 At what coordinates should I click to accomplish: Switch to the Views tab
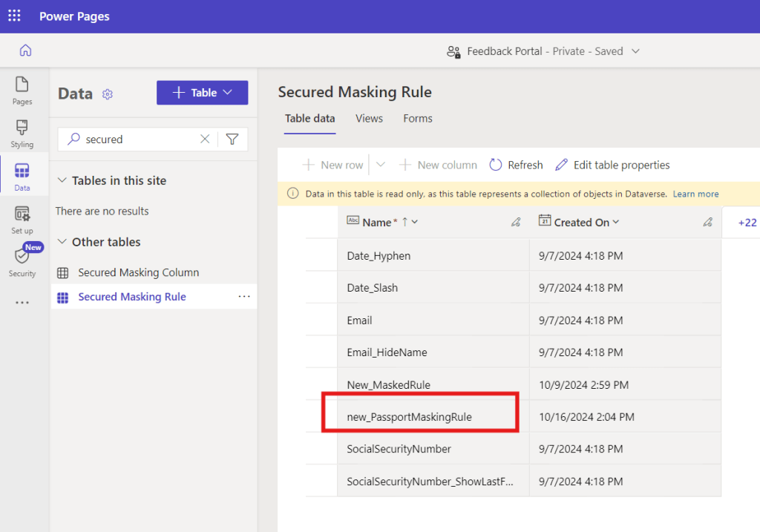(x=369, y=118)
